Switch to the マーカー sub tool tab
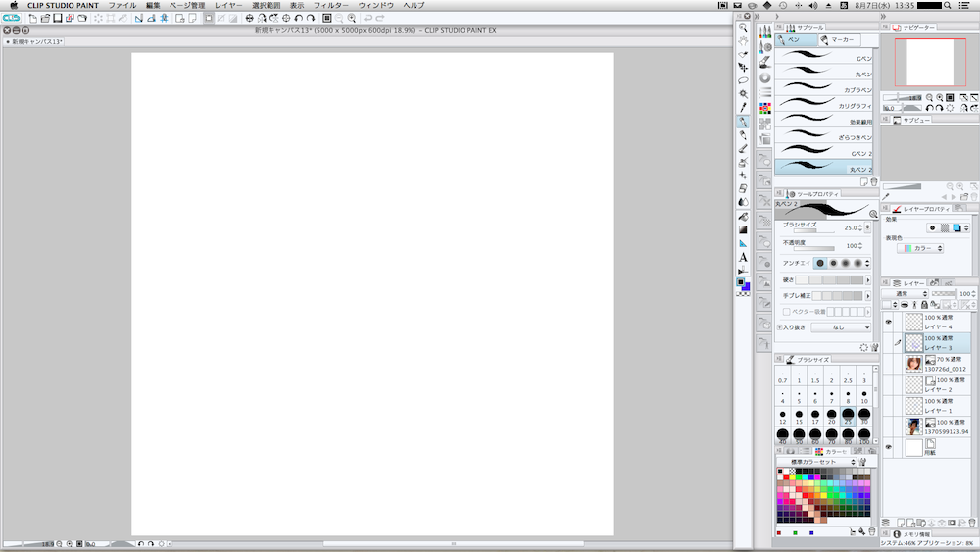980x552 pixels. point(839,40)
